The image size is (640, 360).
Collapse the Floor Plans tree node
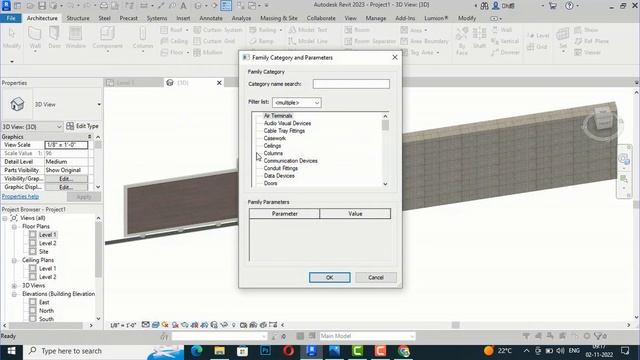tap(14, 227)
